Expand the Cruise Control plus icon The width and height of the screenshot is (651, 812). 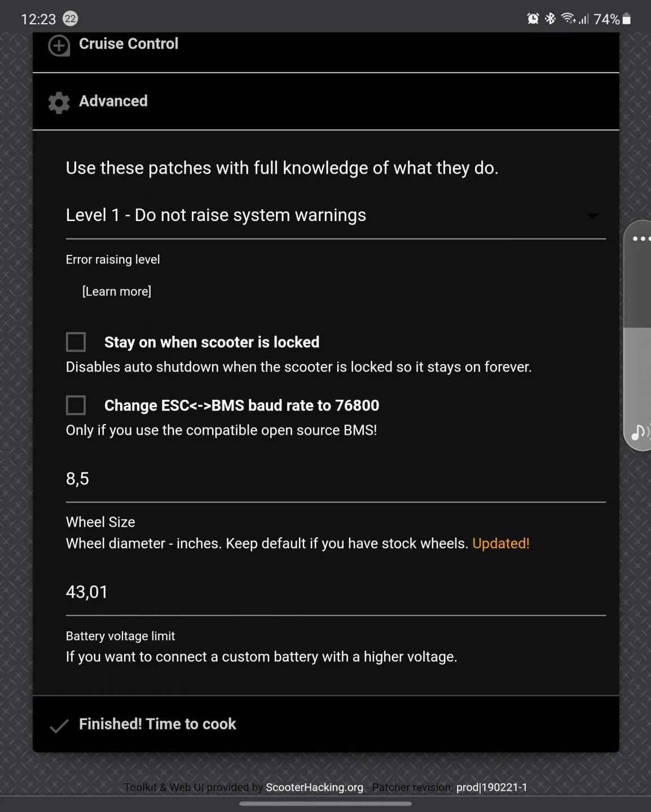(x=59, y=46)
